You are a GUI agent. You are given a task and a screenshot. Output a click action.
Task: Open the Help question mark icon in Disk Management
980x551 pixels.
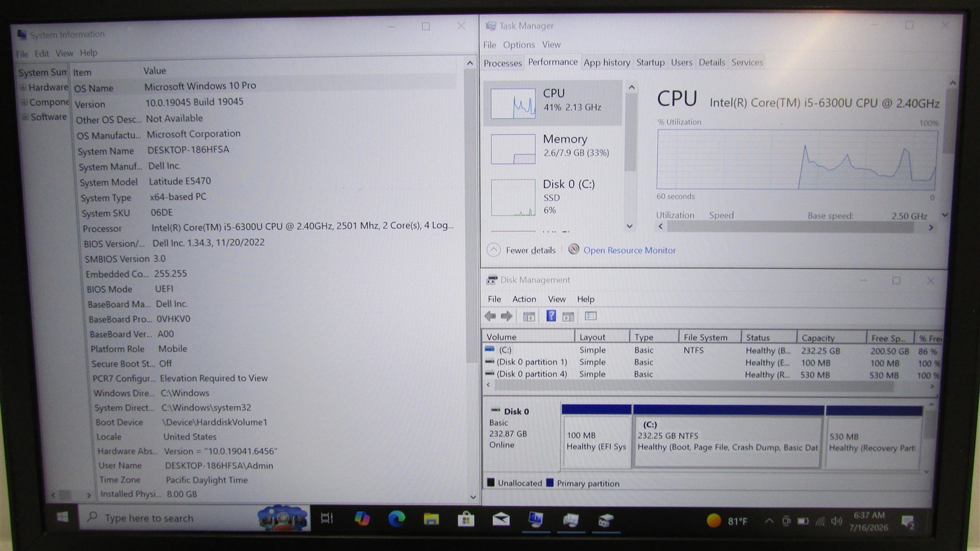[551, 316]
